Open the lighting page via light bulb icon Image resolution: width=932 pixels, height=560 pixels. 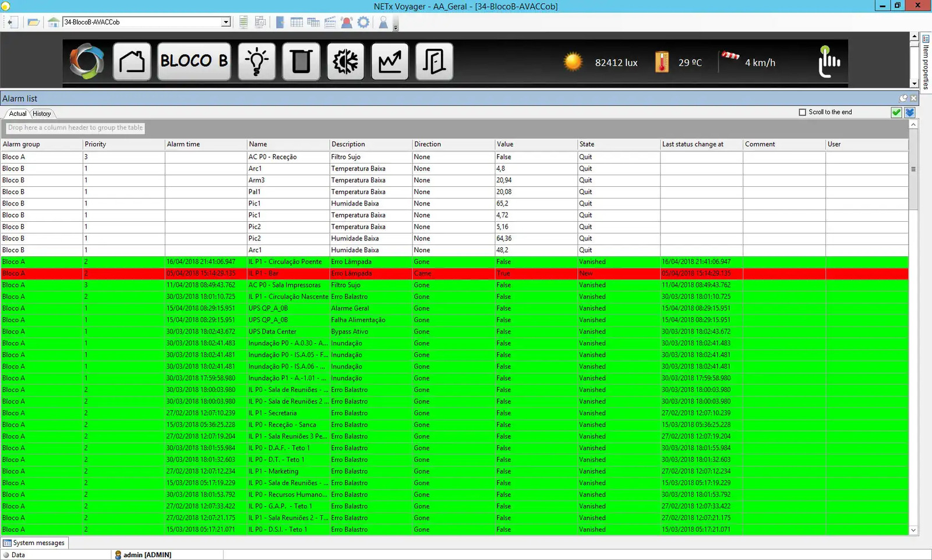(256, 61)
